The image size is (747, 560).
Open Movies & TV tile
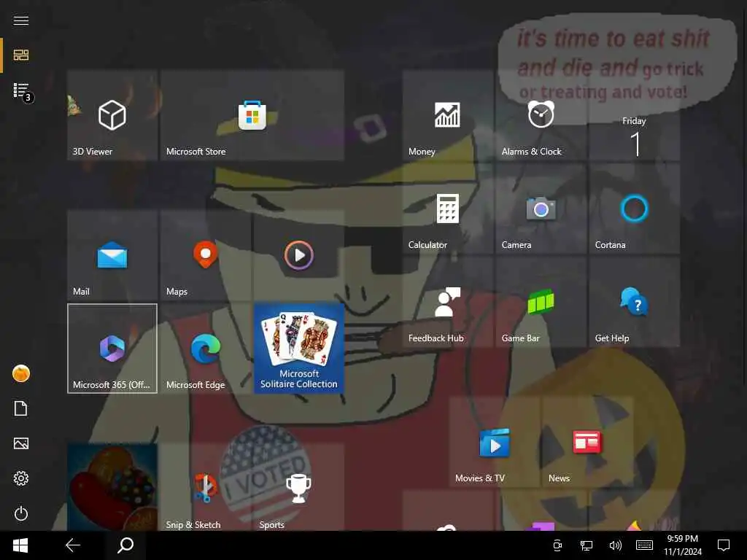[x=495, y=442]
